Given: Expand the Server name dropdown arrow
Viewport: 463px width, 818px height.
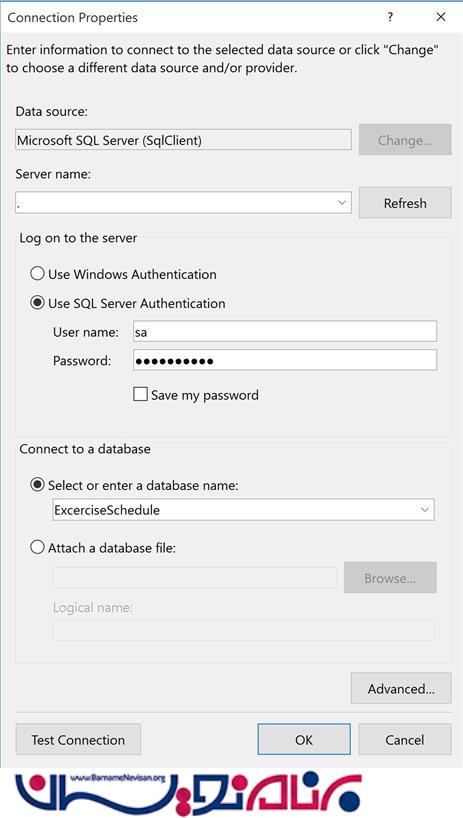Looking at the screenshot, I should [342, 202].
